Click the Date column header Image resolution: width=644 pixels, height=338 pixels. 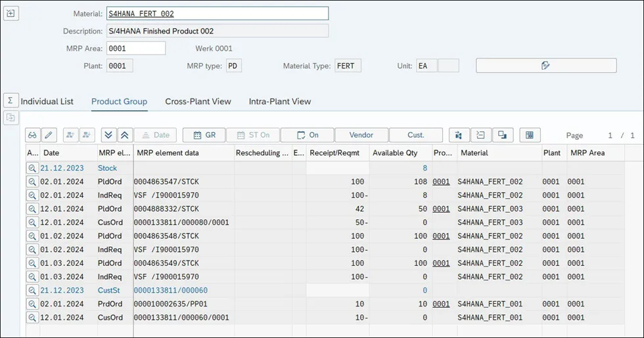pyautogui.click(x=68, y=153)
